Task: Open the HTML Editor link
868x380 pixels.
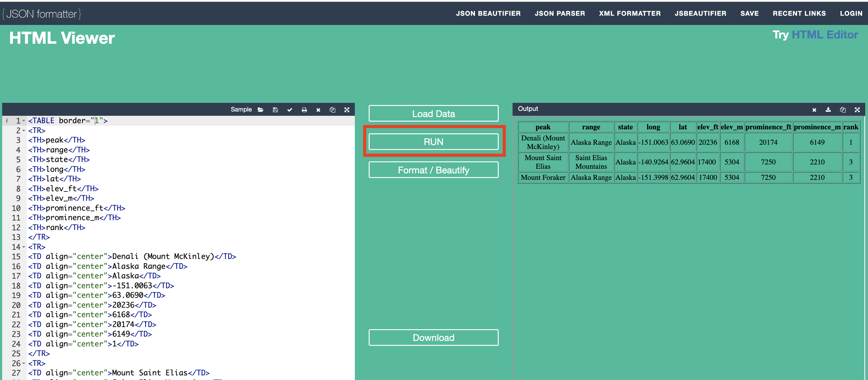Action: point(824,35)
